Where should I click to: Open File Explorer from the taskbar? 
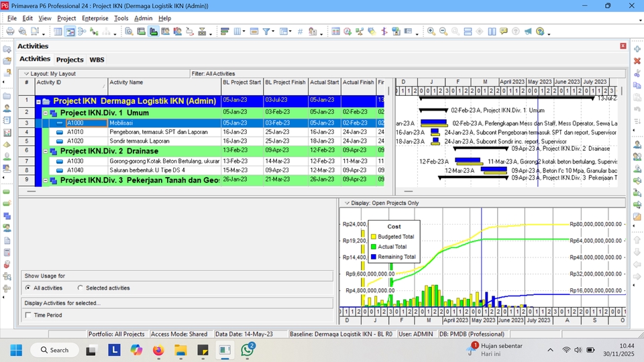[x=180, y=350]
